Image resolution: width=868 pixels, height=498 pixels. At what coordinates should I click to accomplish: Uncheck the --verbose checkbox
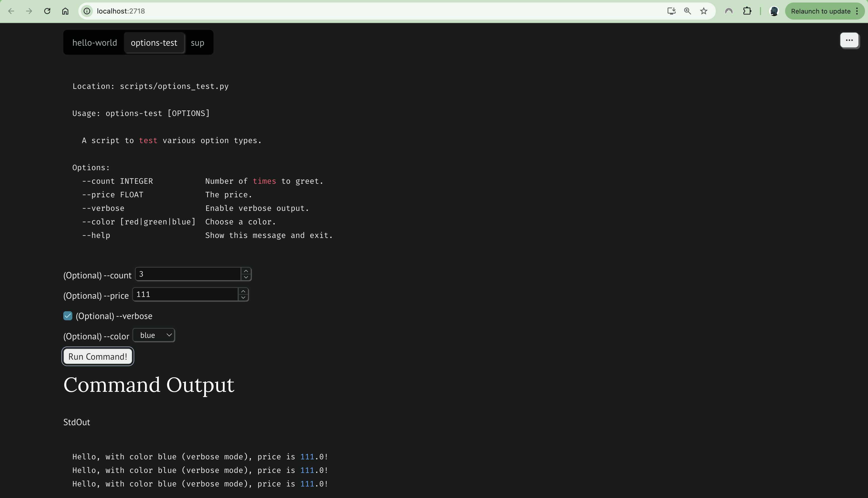[68, 316]
